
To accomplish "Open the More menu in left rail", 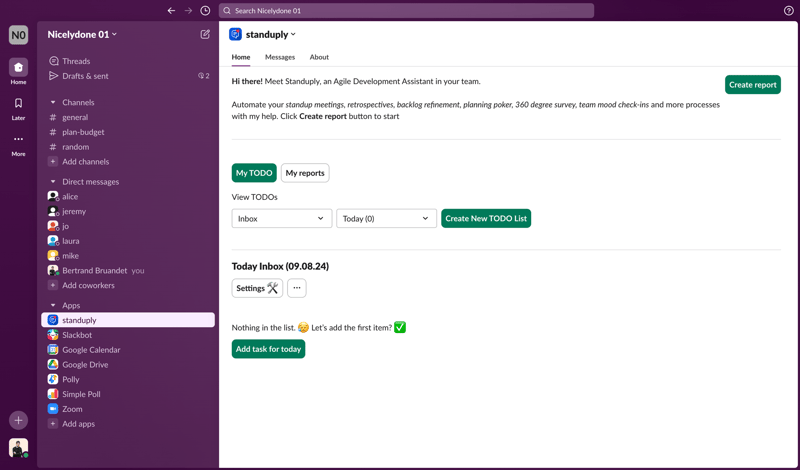I will point(18,144).
